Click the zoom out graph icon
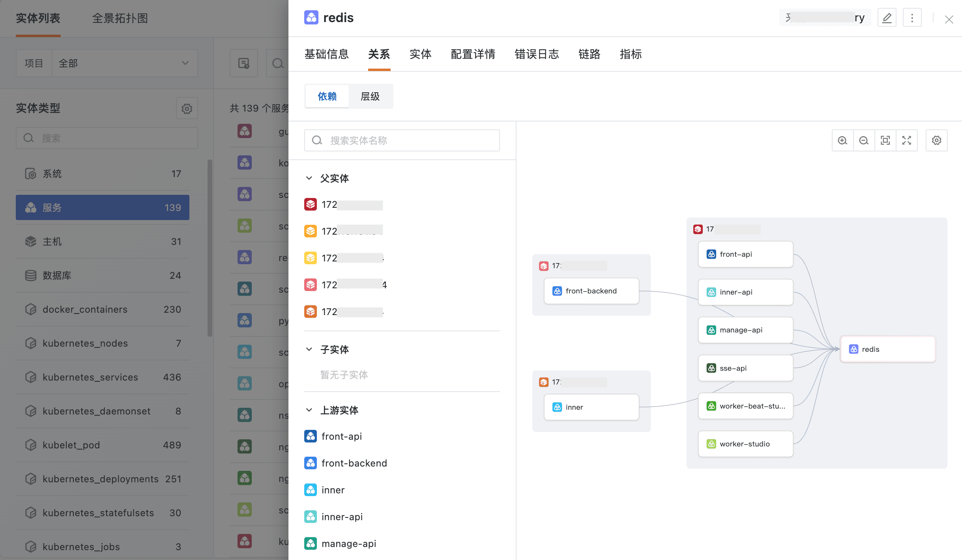Screen dimensions: 962x560 click(x=864, y=140)
